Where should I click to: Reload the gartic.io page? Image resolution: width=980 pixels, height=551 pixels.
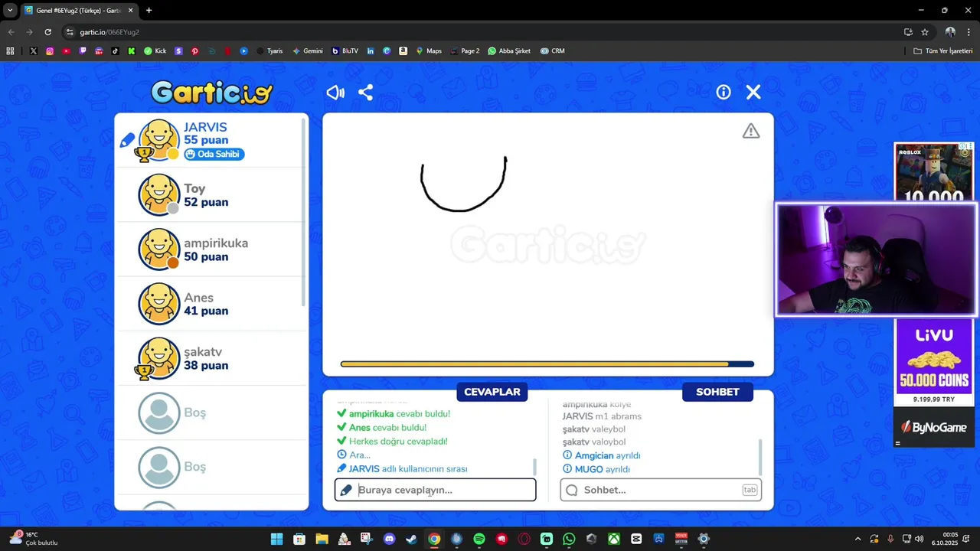point(47,32)
